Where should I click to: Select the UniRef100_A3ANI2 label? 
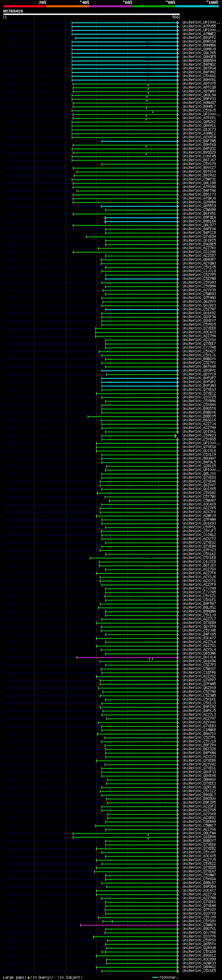(199, 133)
